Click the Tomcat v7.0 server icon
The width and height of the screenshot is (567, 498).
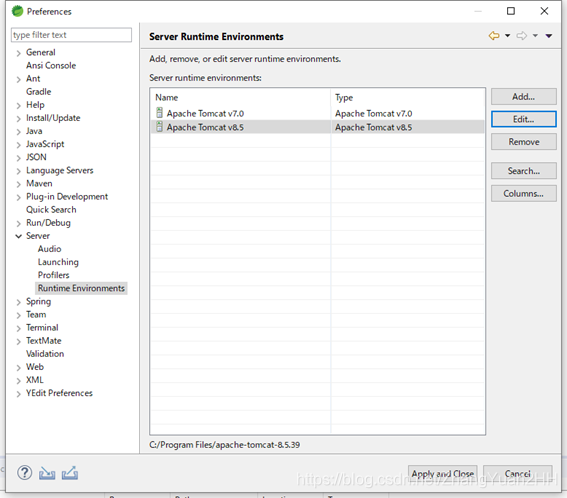point(159,113)
